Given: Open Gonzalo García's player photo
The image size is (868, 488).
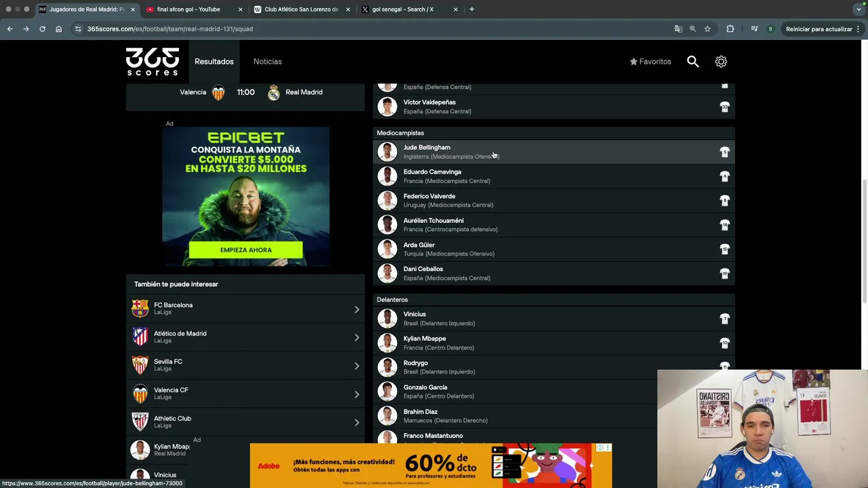Looking at the screenshot, I should click(387, 392).
